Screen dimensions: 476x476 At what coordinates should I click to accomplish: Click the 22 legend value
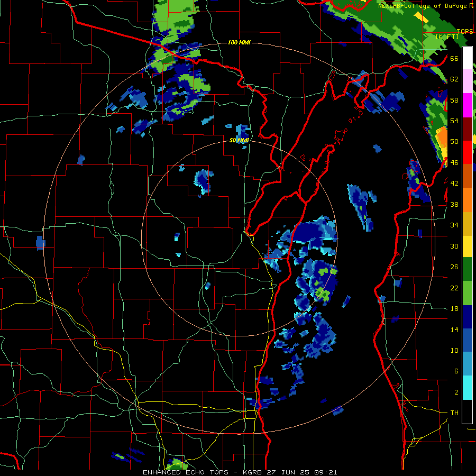[454, 288]
